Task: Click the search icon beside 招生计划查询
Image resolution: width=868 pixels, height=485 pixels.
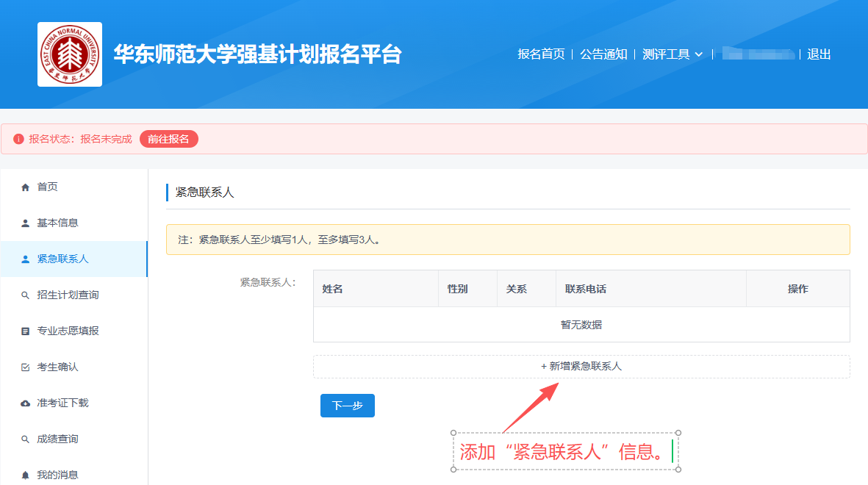Action: pos(26,295)
